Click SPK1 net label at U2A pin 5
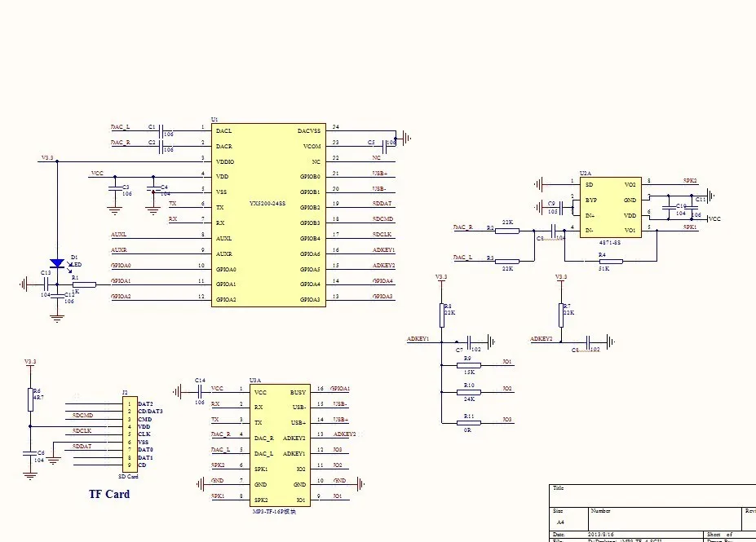This screenshot has height=542, width=756. tap(690, 227)
